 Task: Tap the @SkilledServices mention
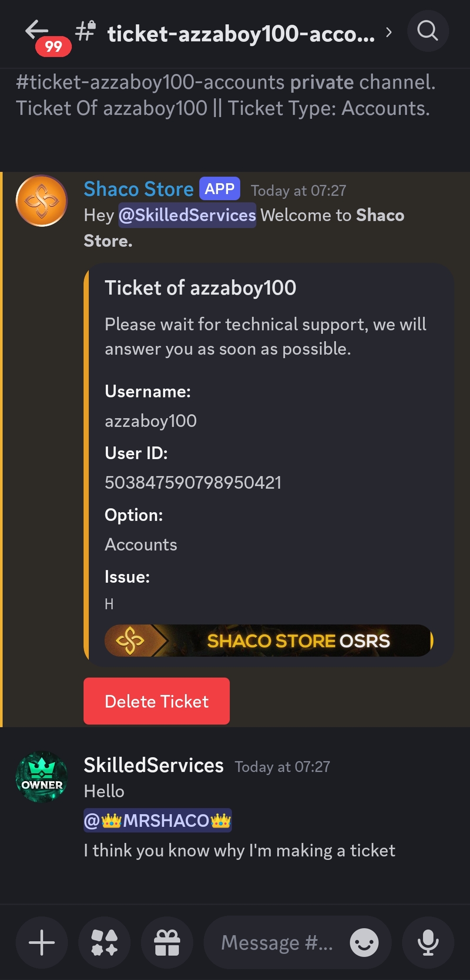pyautogui.click(x=187, y=215)
